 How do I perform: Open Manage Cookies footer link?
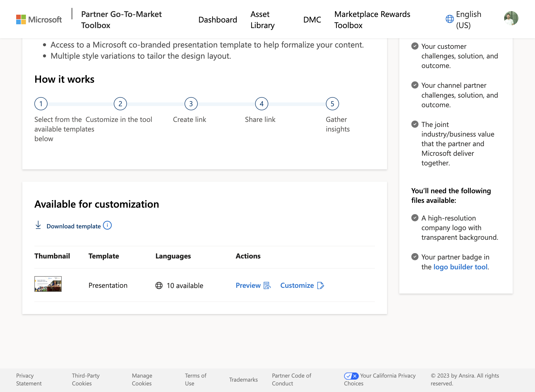(142, 379)
